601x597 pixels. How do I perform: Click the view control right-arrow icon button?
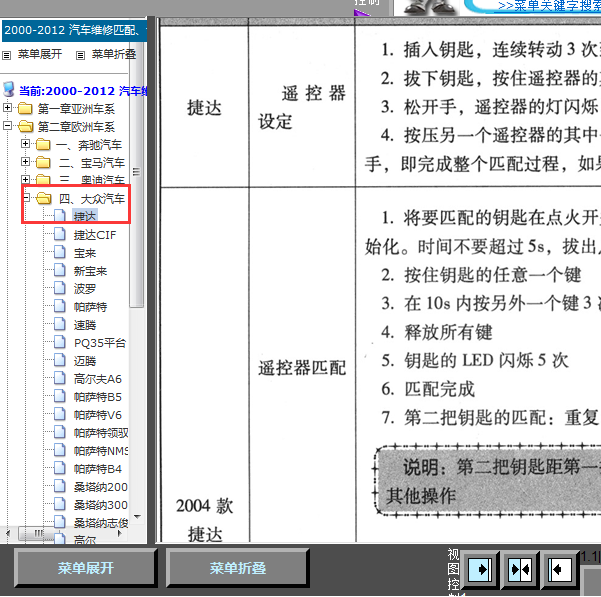[x=479, y=570]
